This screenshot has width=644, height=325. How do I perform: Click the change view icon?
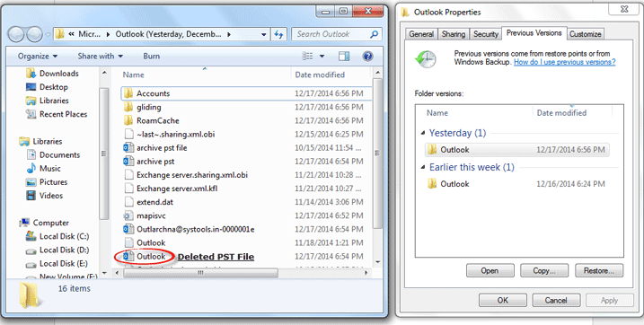(x=307, y=57)
